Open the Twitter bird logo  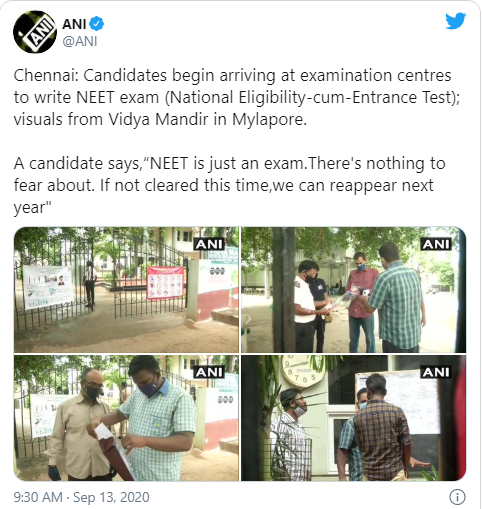[456, 21]
